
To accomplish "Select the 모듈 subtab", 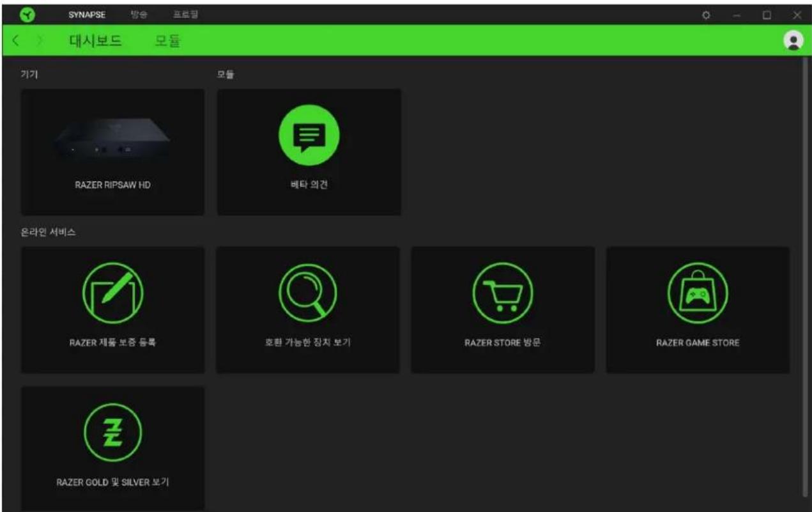I will click(x=168, y=42).
